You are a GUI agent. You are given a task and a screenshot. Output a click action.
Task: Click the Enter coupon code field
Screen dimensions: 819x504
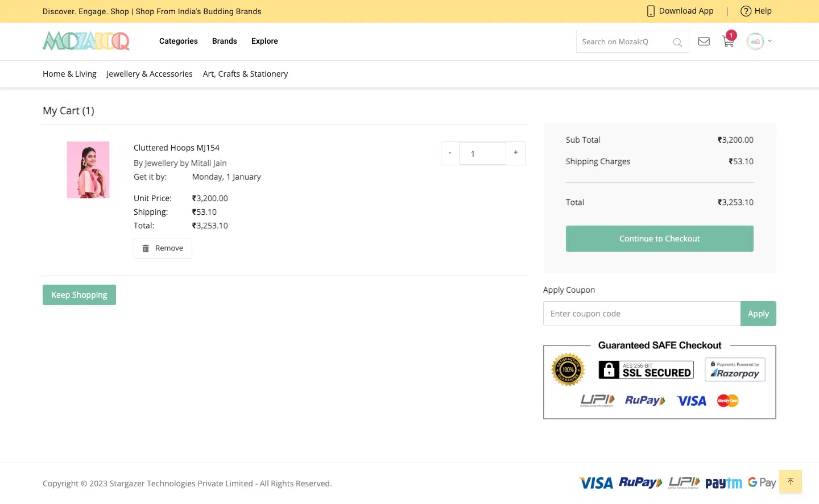pyautogui.click(x=642, y=314)
